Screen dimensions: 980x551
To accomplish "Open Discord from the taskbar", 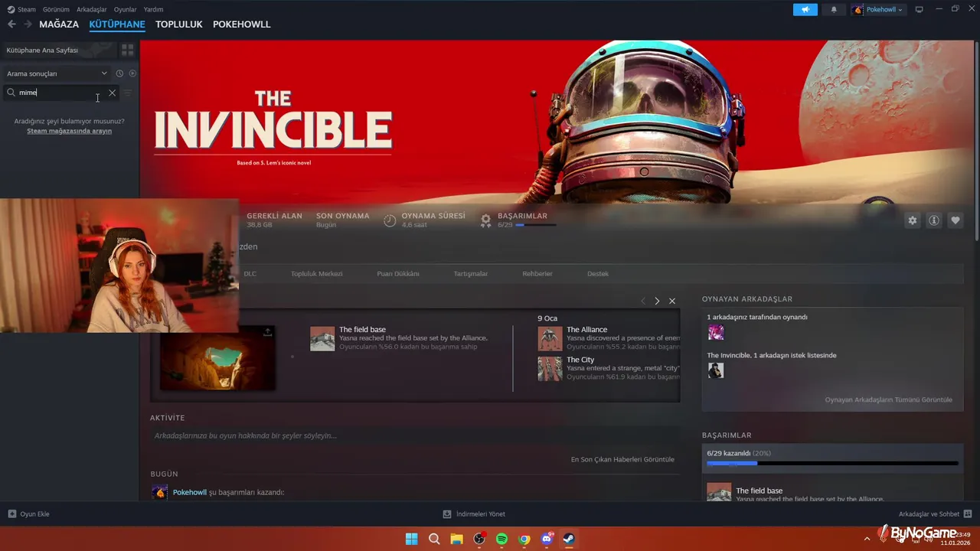I will point(547,539).
